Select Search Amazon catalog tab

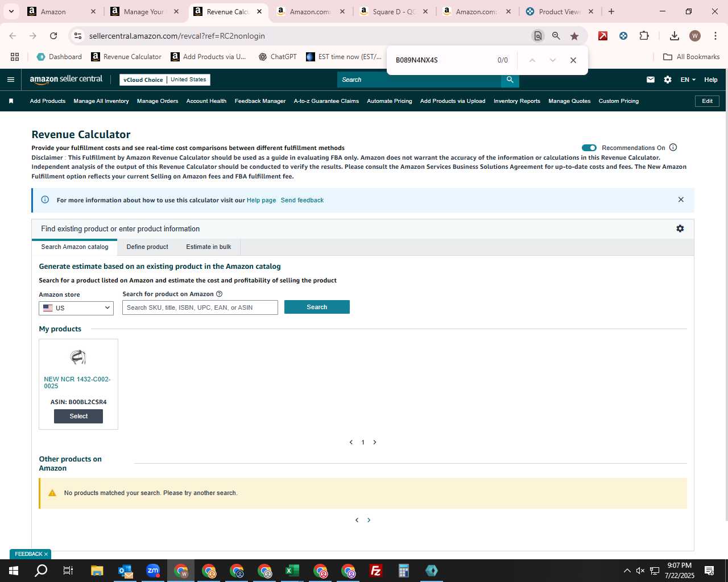click(x=75, y=247)
